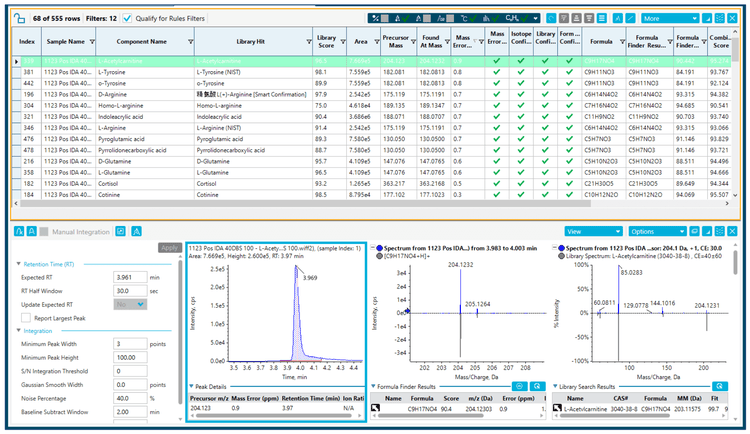Viewport: 750px width, 434px height.
Task: Click the Expected RT input field
Action: tap(130, 276)
